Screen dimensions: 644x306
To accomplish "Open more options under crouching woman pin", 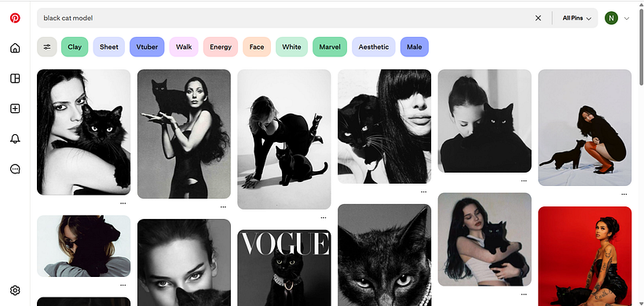I will coord(624,194).
